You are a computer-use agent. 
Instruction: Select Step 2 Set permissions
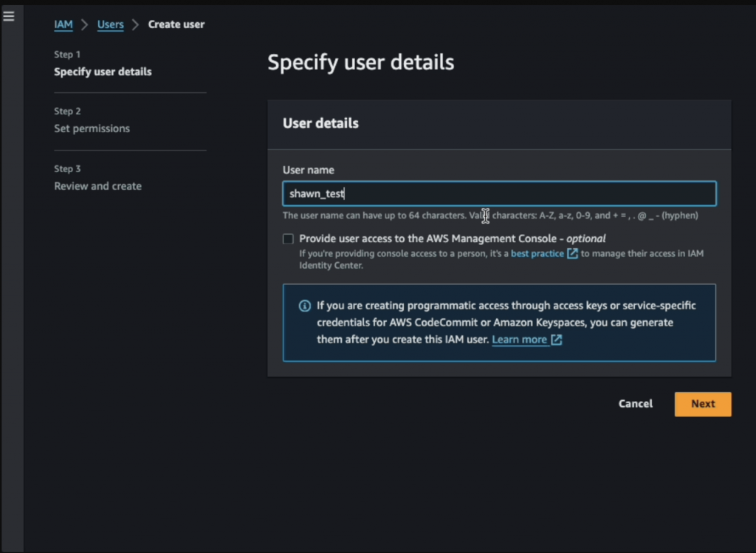92,128
